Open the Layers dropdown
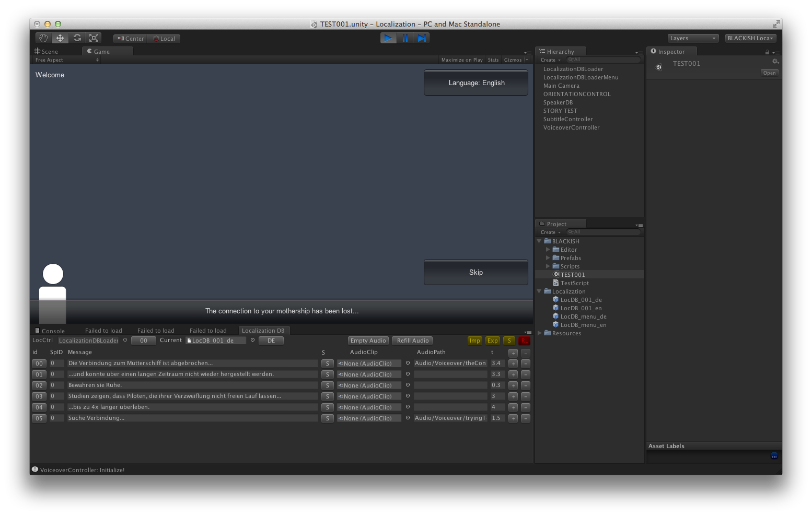This screenshot has height=516, width=812. (692, 38)
